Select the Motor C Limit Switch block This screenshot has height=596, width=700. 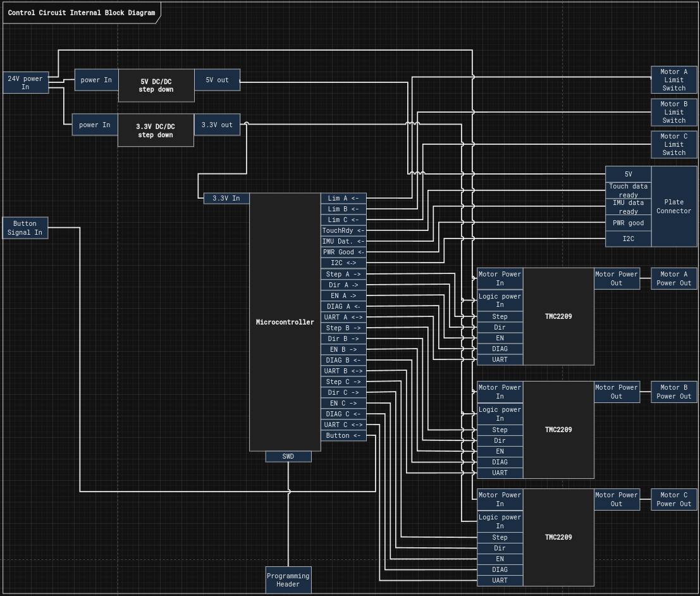(x=673, y=144)
